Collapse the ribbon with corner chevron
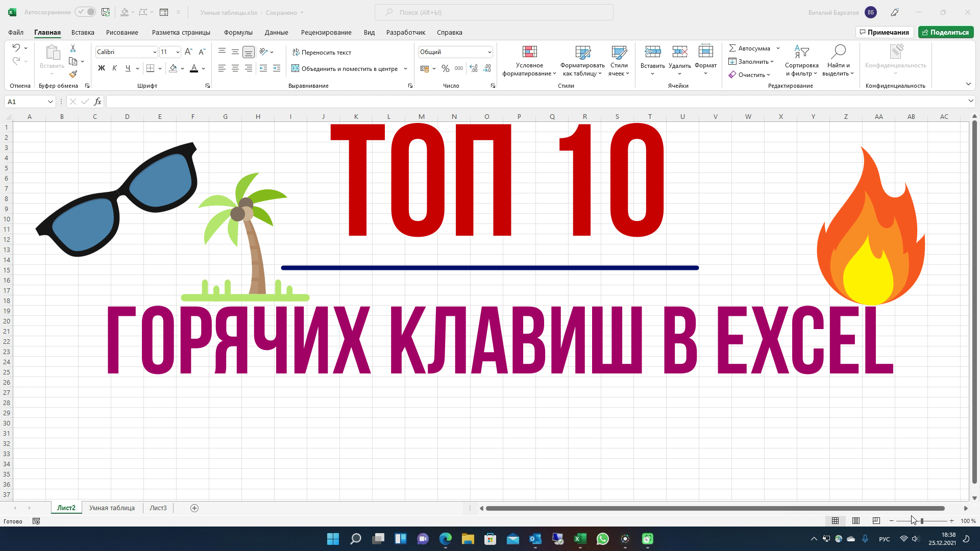The height and width of the screenshot is (551, 980). coord(968,84)
